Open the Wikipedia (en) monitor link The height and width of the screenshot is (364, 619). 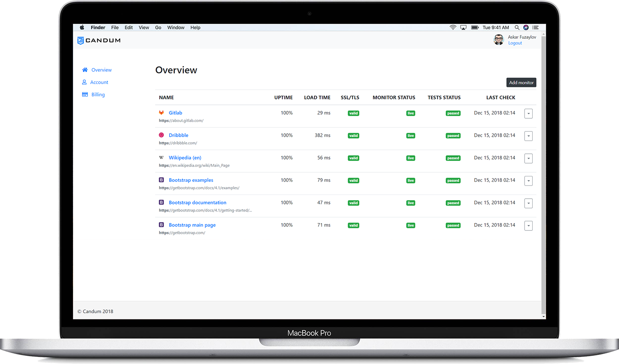[x=185, y=157]
